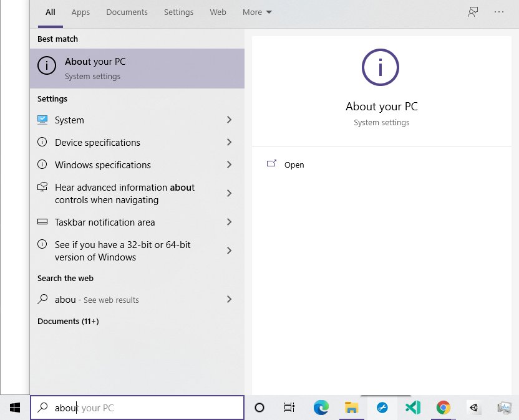The height and width of the screenshot is (420, 519).
Task: Select the About your PC best match
Action: (x=137, y=69)
